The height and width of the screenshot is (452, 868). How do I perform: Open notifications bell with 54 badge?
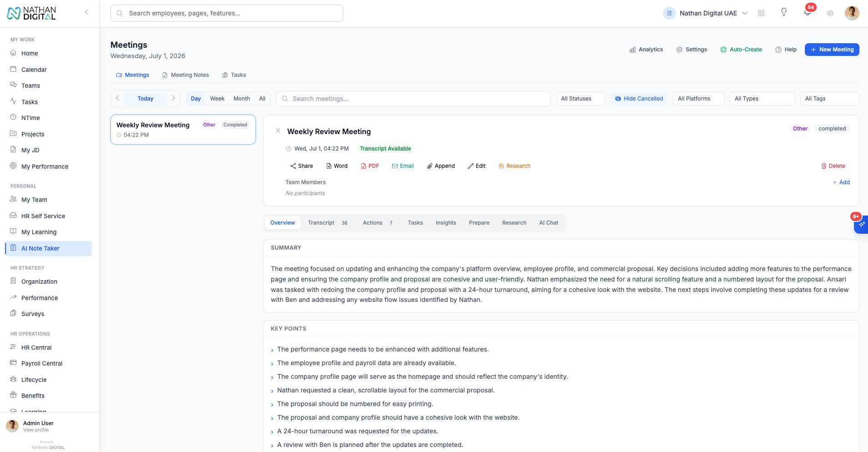point(808,12)
